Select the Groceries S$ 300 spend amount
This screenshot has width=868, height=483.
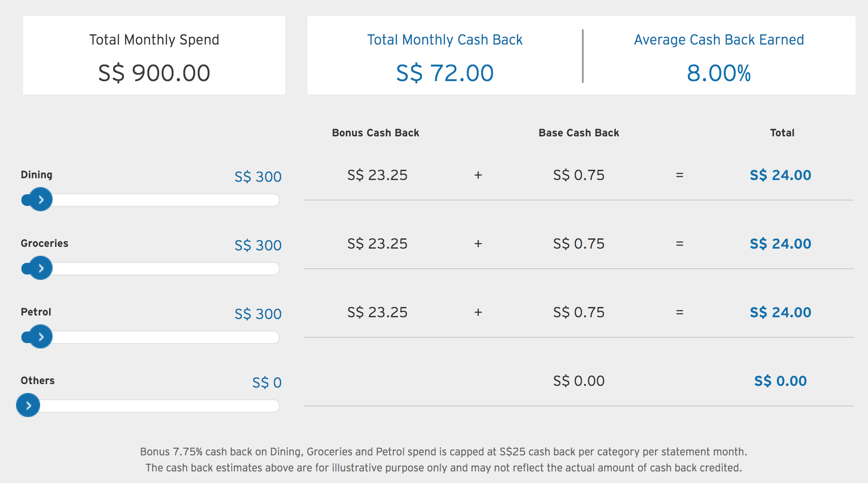click(x=258, y=246)
